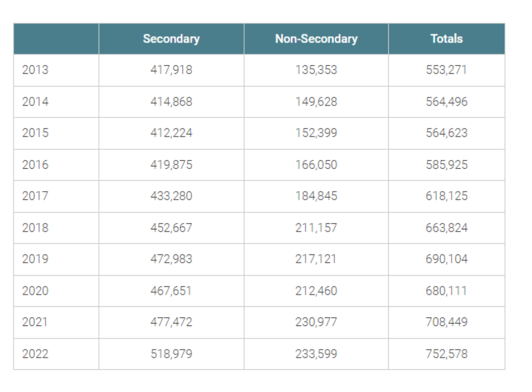Click the Secondary value 417,918
The width and height of the screenshot is (532, 392).
tap(171, 70)
